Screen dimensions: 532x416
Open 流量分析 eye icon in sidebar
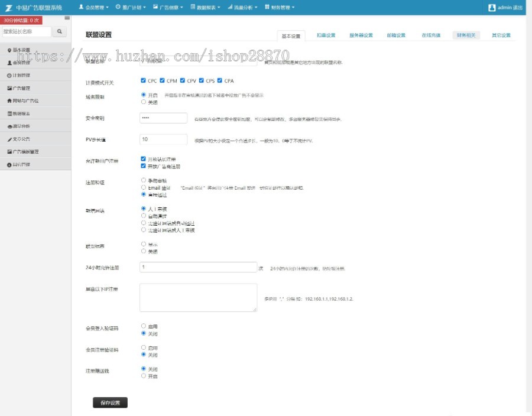click(9, 126)
